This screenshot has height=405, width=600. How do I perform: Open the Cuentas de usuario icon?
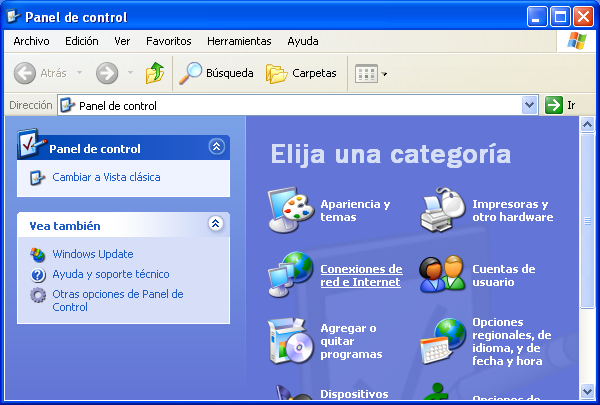(x=442, y=275)
